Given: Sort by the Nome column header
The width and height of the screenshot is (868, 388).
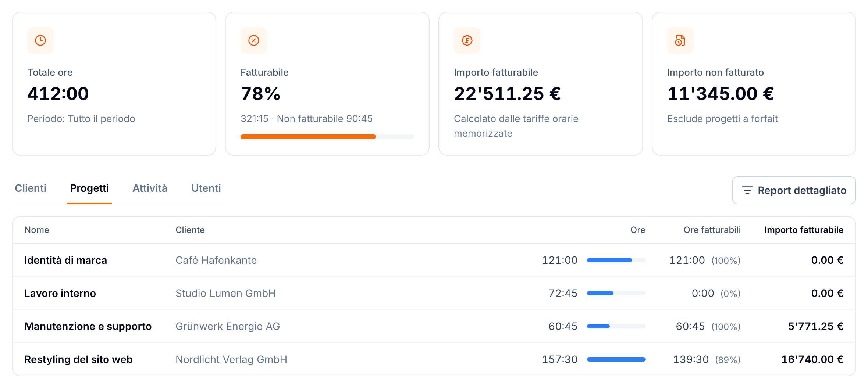Looking at the screenshot, I should (37, 230).
